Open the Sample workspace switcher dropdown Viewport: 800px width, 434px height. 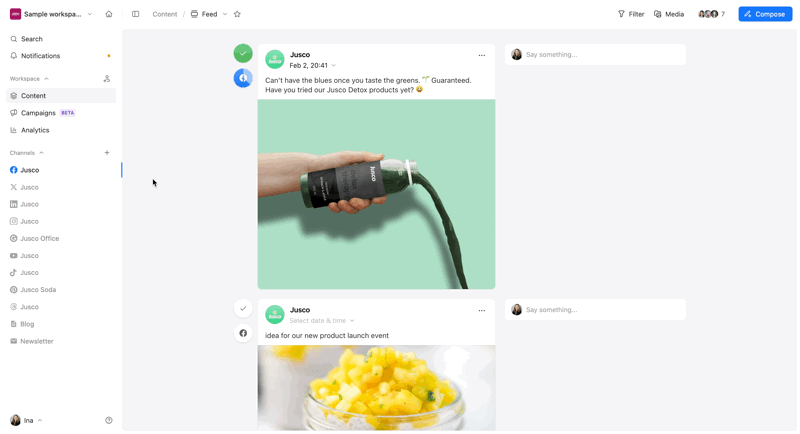(x=51, y=14)
